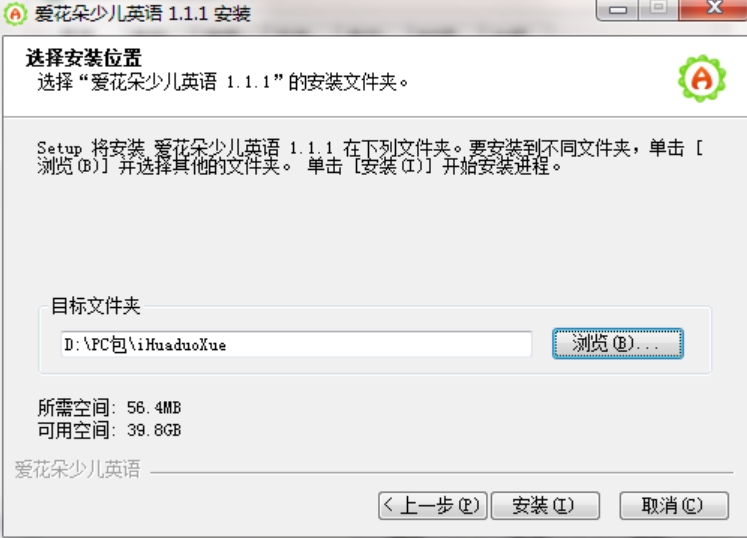Click the window title 爱花朵少儿英语 1.1.1 安装

[142, 14]
